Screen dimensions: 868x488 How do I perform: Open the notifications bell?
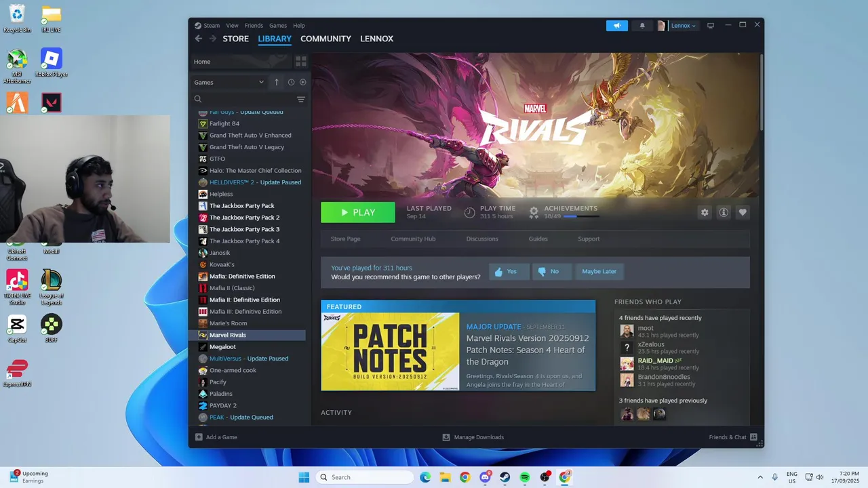pos(642,26)
